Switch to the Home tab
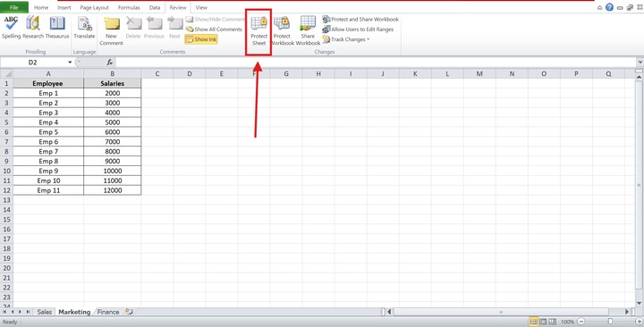The height and width of the screenshot is (327, 644). click(41, 7)
